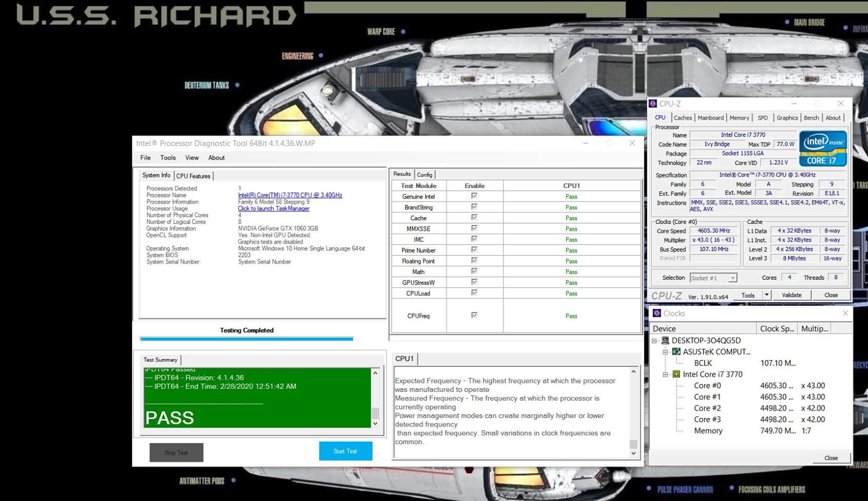
Task: Open the TaskManager launch link
Action: [x=274, y=208]
